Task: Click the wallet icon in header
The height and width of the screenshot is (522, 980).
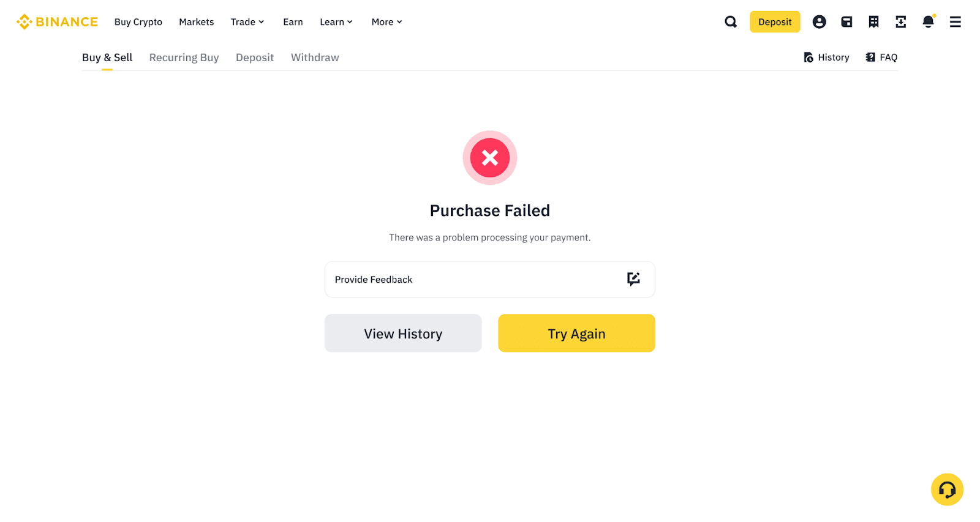Action: pyautogui.click(x=846, y=22)
